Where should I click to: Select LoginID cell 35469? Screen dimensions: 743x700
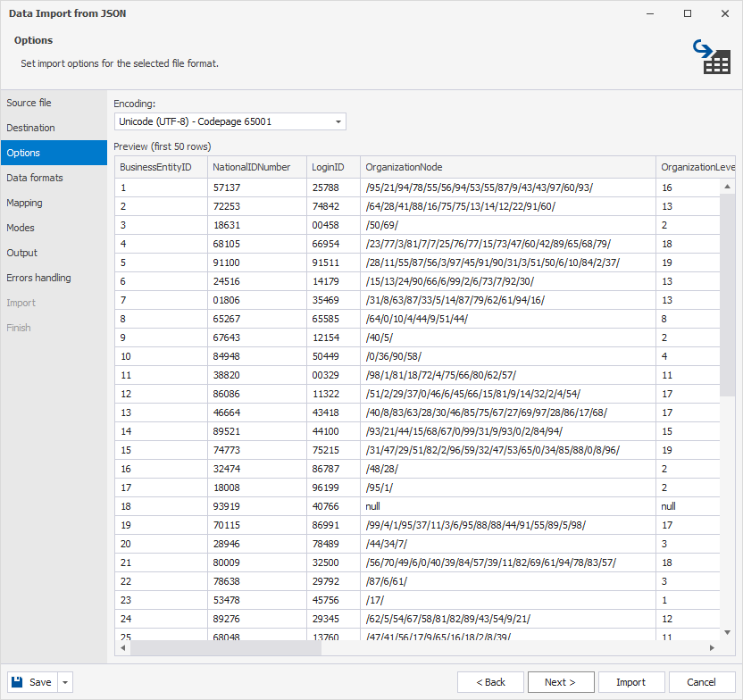pyautogui.click(x=334, y=300)
